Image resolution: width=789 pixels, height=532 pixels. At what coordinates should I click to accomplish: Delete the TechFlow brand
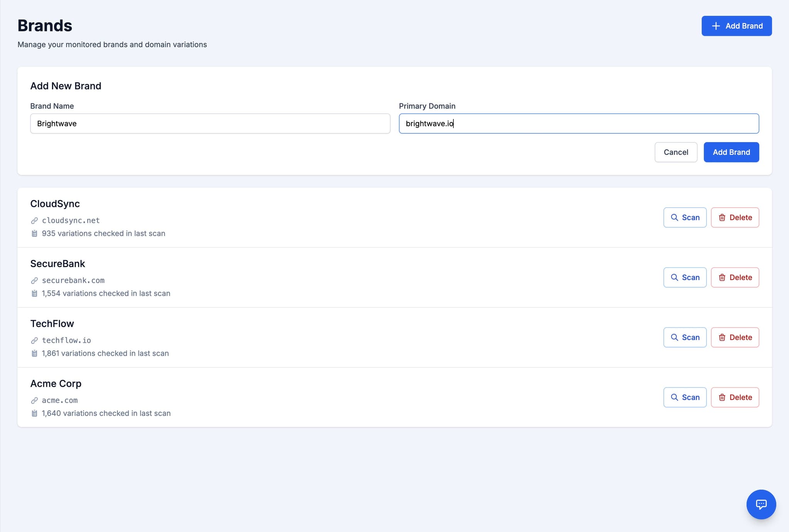[x=735, y=337]
